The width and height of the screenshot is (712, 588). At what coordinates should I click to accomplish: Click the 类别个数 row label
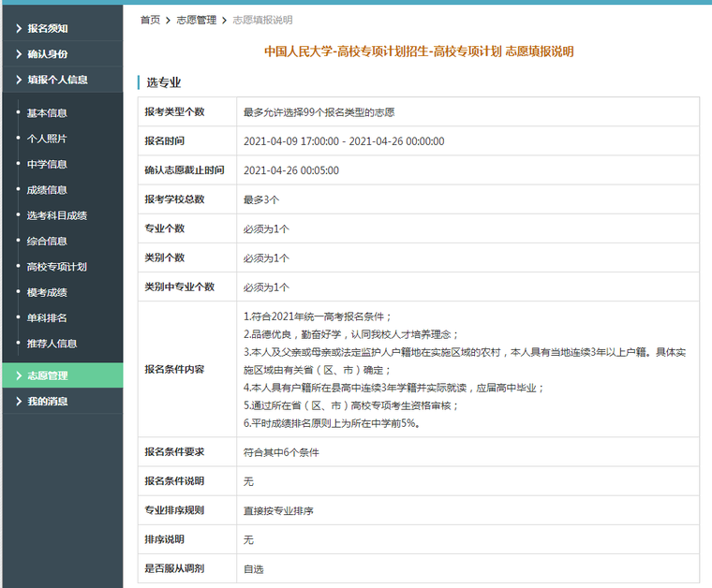click(164, 257)
